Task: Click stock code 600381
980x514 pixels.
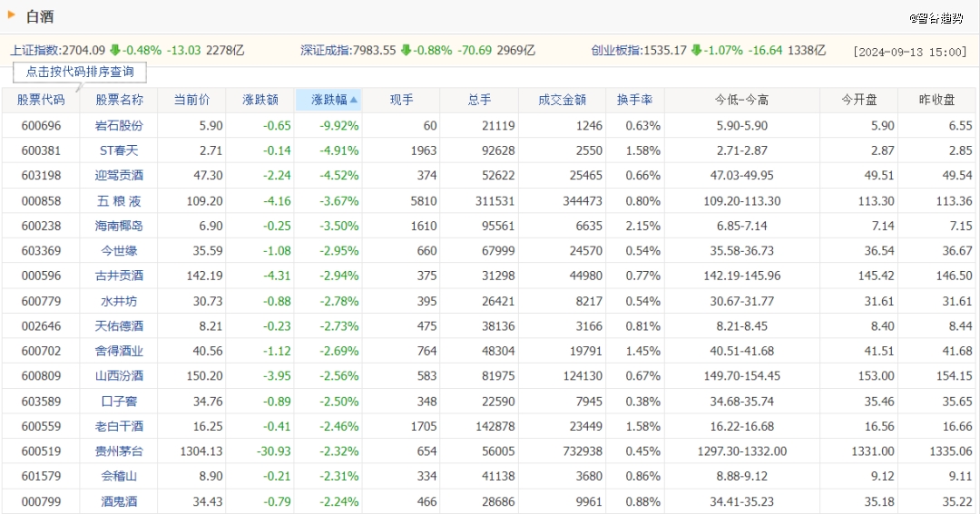Action: coord(41,150)
